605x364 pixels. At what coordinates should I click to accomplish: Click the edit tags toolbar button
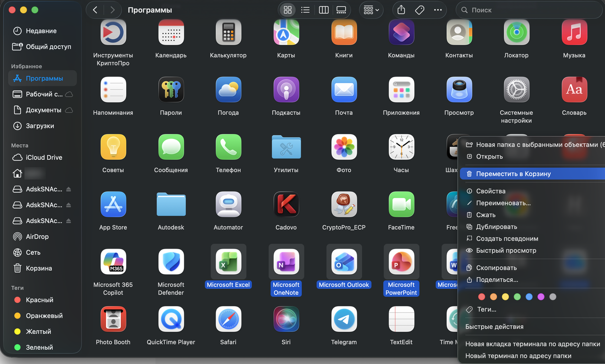[x=419, y=10]
